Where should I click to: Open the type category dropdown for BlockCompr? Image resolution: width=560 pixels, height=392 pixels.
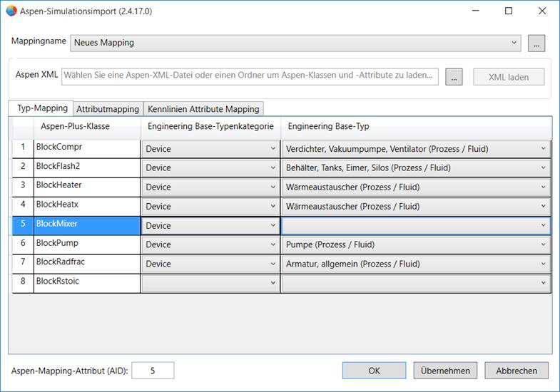coord(210,149)
